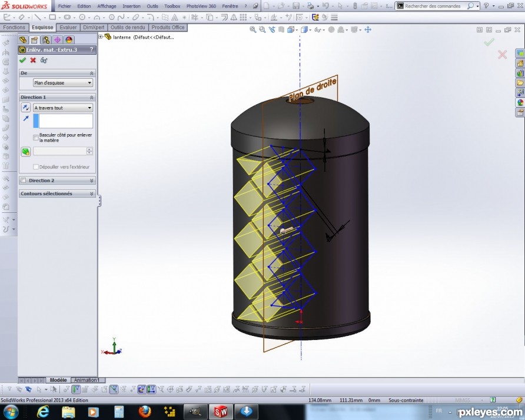
Task: Open Windows Start button
Action: (11, 412)
